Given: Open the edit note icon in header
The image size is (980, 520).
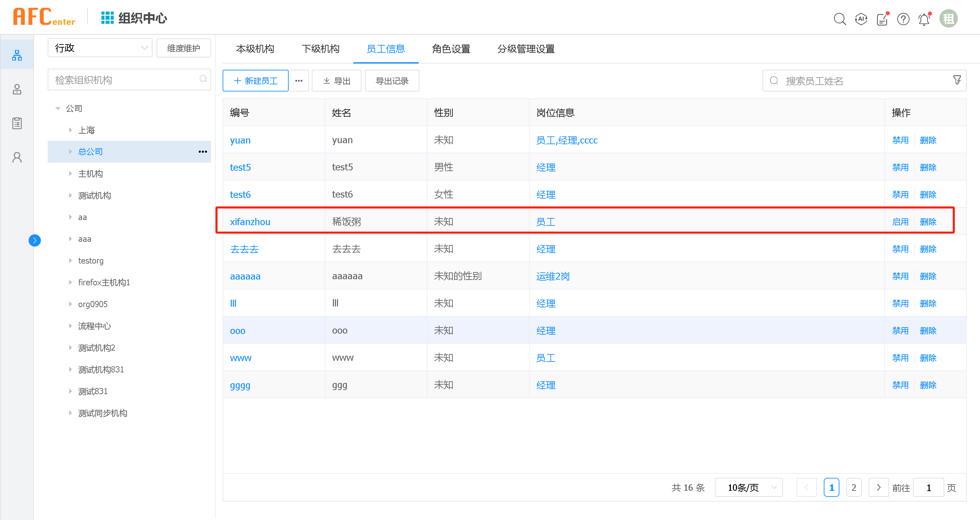Looking at the screenshot, I should [x=882, y=19].
